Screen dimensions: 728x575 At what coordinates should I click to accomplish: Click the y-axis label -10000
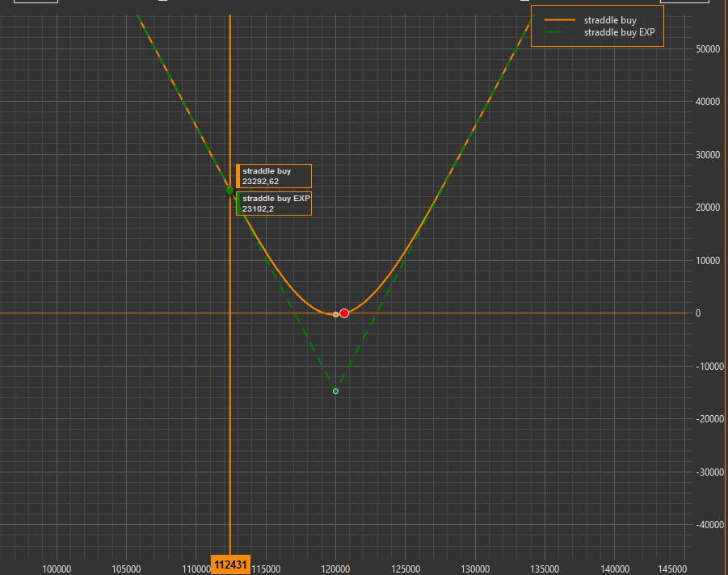(x=709, y=367)
